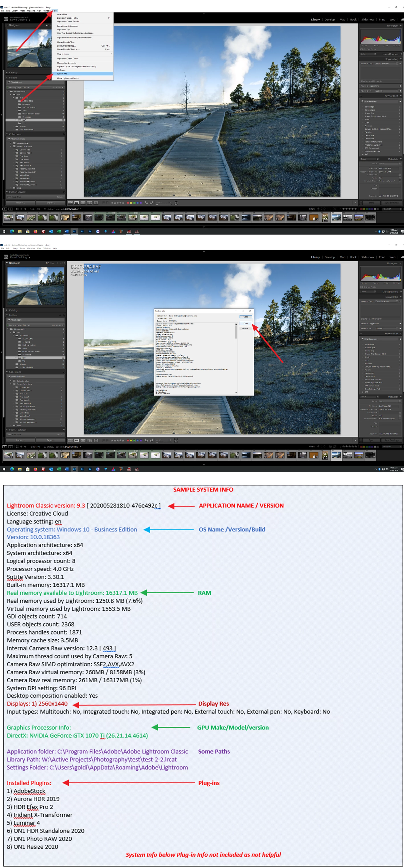This screenshot has width=404, height=868.
Task: Choose System Info... from the Help menu
Action: pyautogui.click(x=63, y=73)
